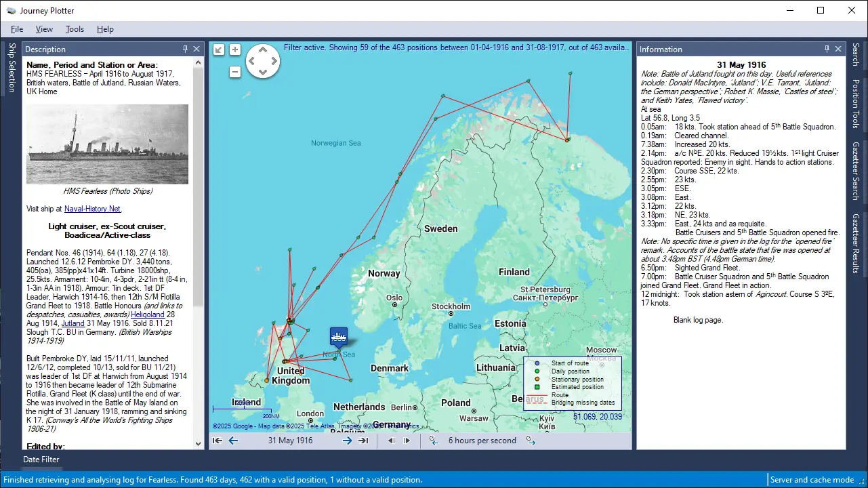The image size is (868, 488).
Task: Step to the previous day's position
Action: [x=233, y=441]
